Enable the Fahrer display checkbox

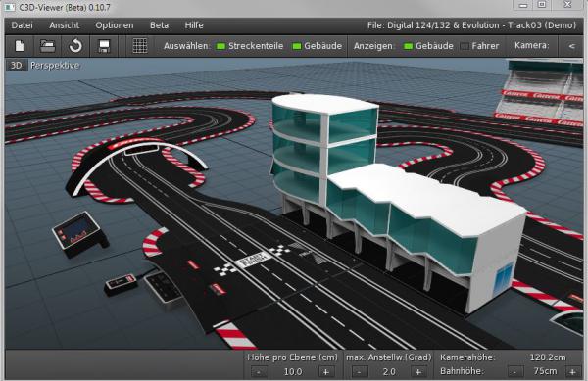[x=465, y=46]
